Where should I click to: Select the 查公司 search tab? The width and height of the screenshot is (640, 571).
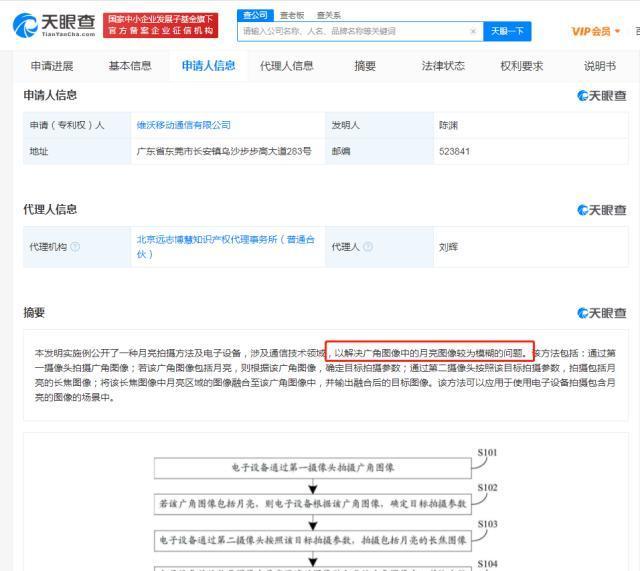(x=255, y=15)
